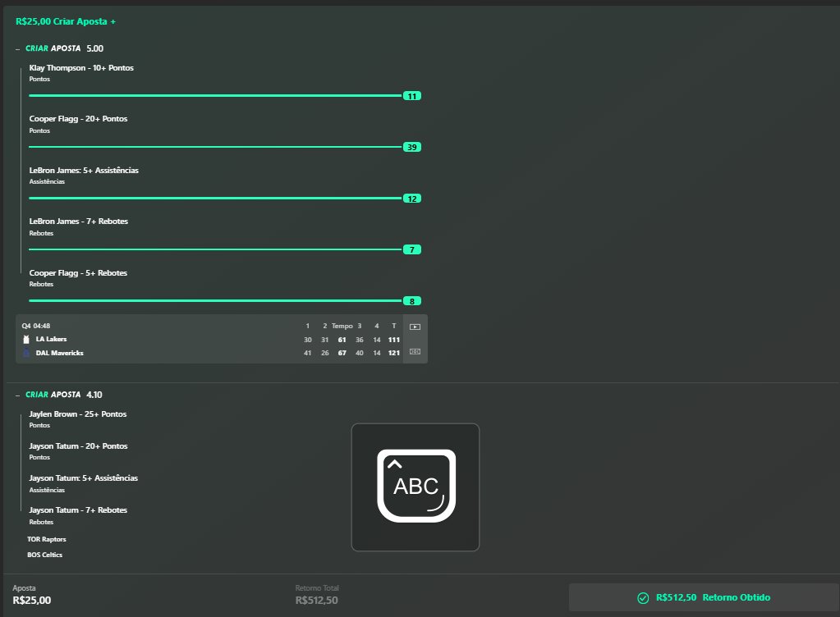Click the DAL Mavericks team name

point(59,353)
